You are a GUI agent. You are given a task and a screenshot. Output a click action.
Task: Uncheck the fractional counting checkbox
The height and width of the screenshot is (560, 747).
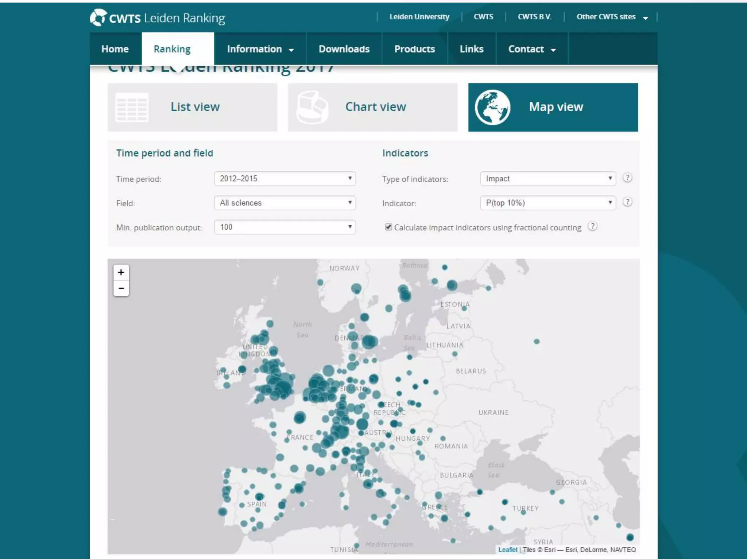(x=388, y=227)
